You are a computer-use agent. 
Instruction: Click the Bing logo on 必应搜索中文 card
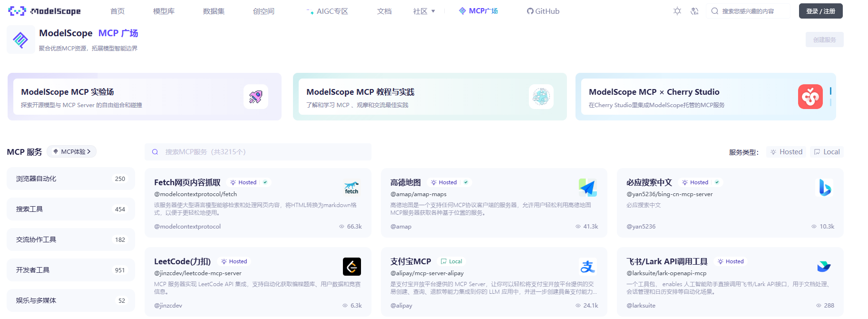[824, 188]
